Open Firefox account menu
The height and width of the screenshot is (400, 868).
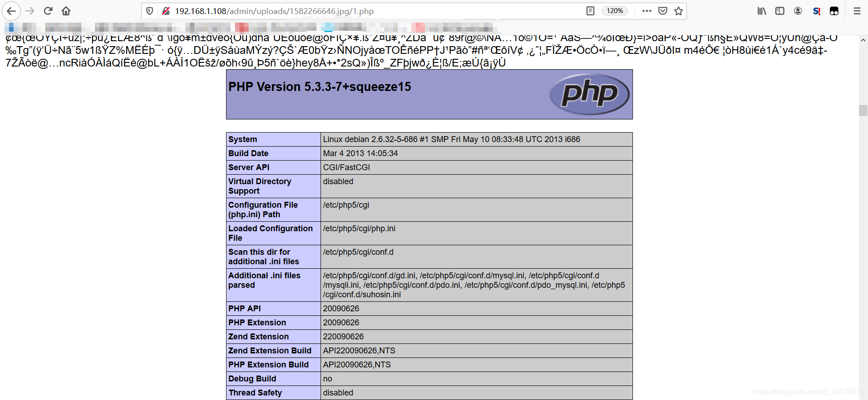(x=798, y=11)
